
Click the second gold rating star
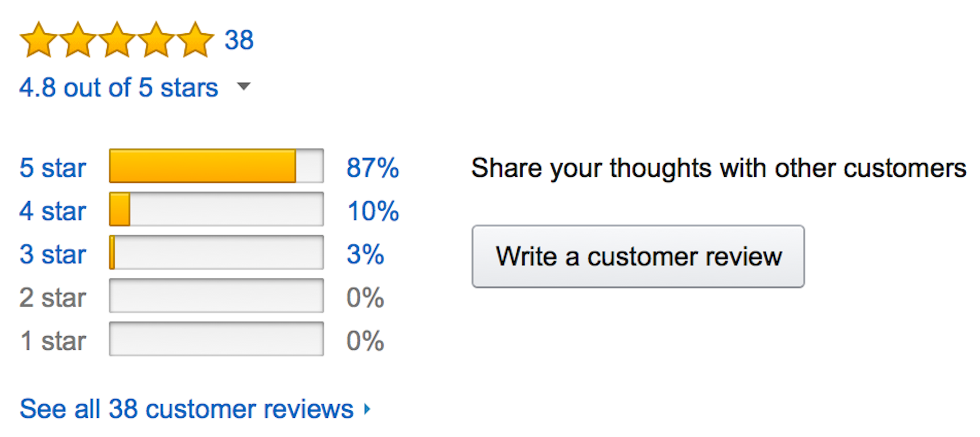coord(78,40)
